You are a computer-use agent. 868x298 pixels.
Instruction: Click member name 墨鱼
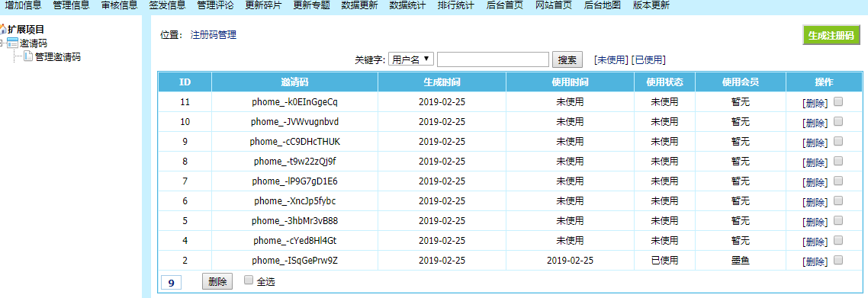(741, 261)
